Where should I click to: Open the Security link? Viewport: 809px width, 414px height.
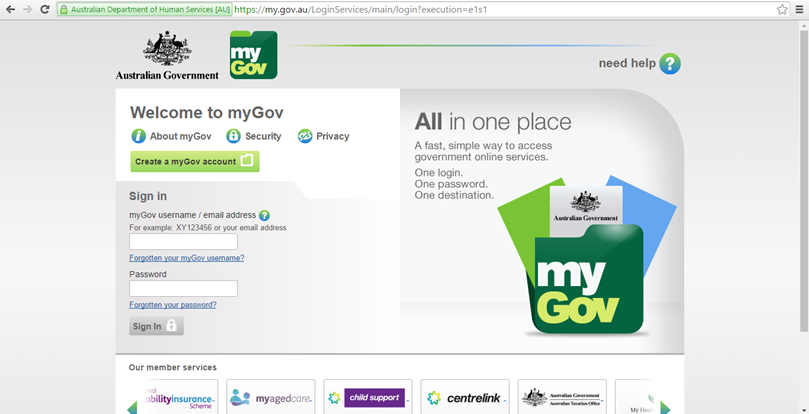tap(263, 136)
